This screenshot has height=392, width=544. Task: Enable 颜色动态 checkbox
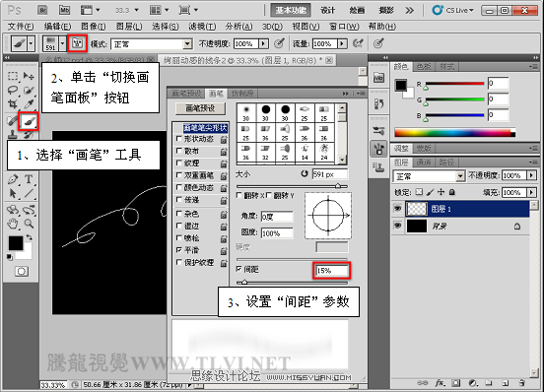coord(179,187)
